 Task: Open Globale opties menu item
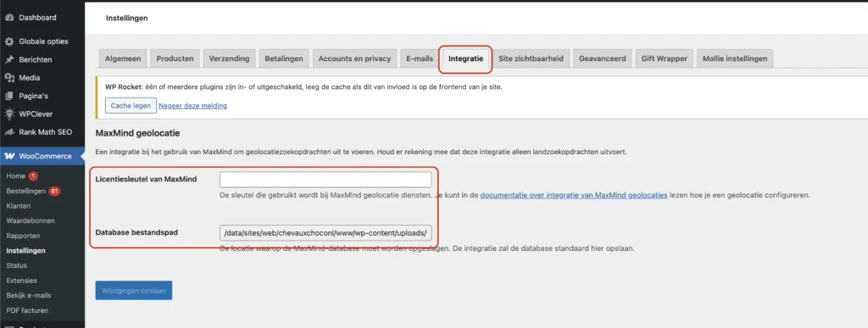(x=42, y=42)
